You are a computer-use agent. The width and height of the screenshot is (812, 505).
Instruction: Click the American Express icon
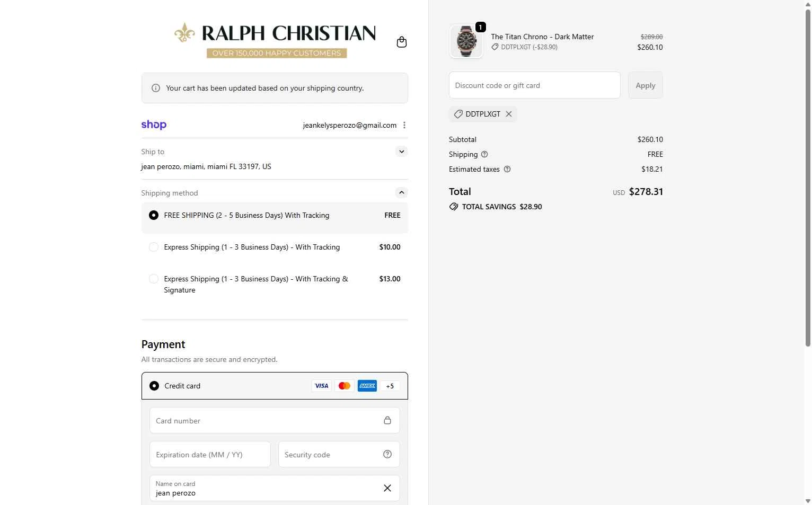click(x=367, y=386)
